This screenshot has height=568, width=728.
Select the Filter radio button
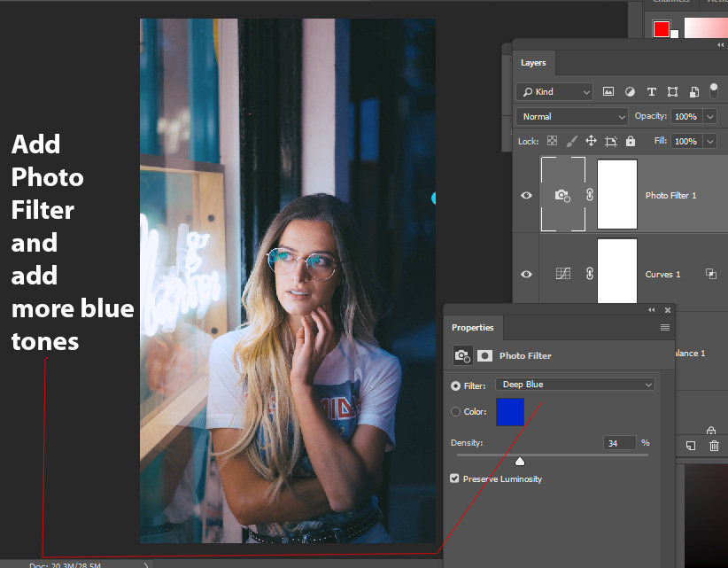[x=455, y=386]
